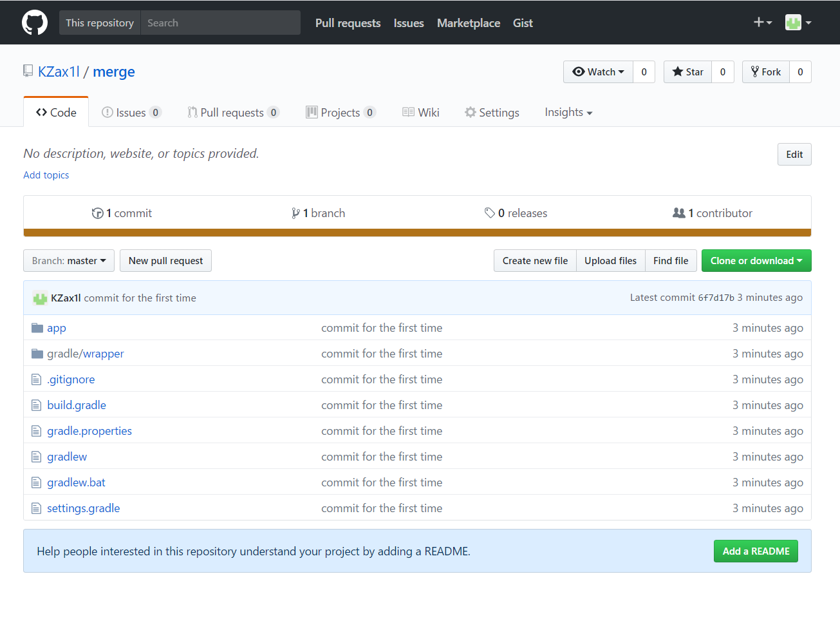Open the gradlew file
Viewport: 840px width, 621px height.
67,457
